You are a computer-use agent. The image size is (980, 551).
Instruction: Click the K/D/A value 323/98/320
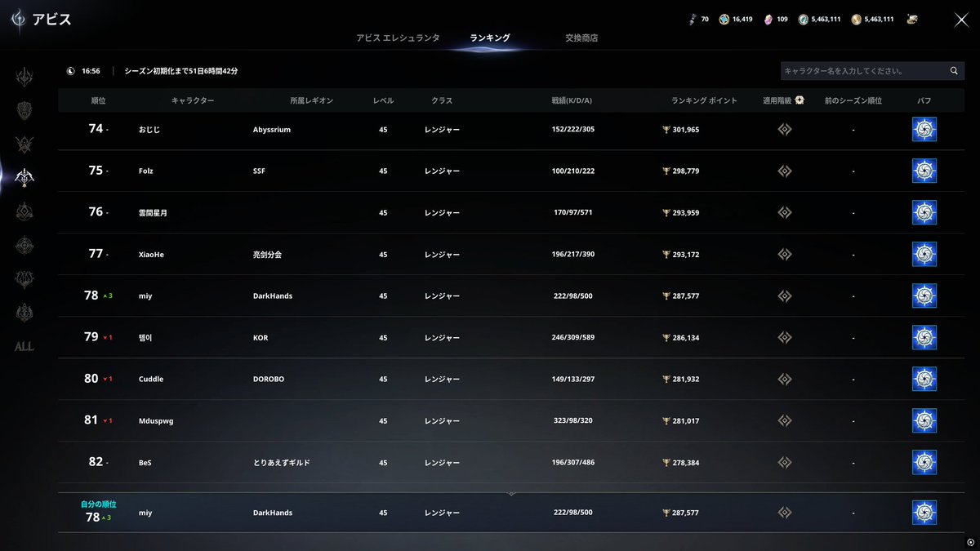tap(572, 420)
